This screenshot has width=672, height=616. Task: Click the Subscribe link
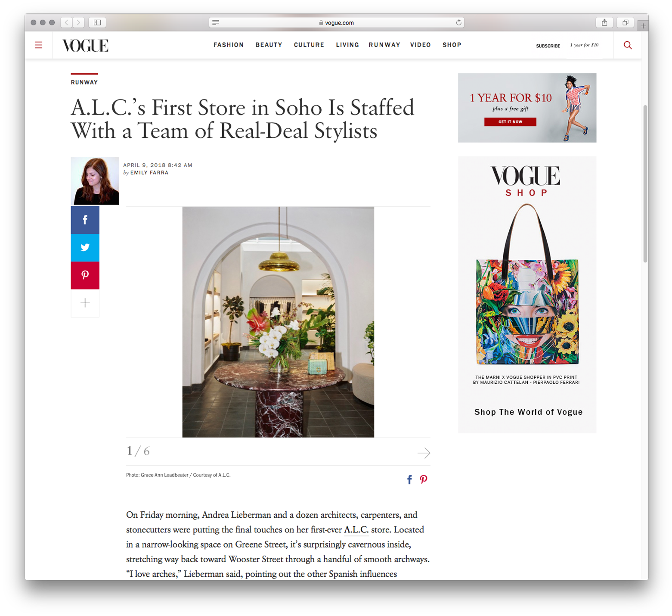pos(548,46)
